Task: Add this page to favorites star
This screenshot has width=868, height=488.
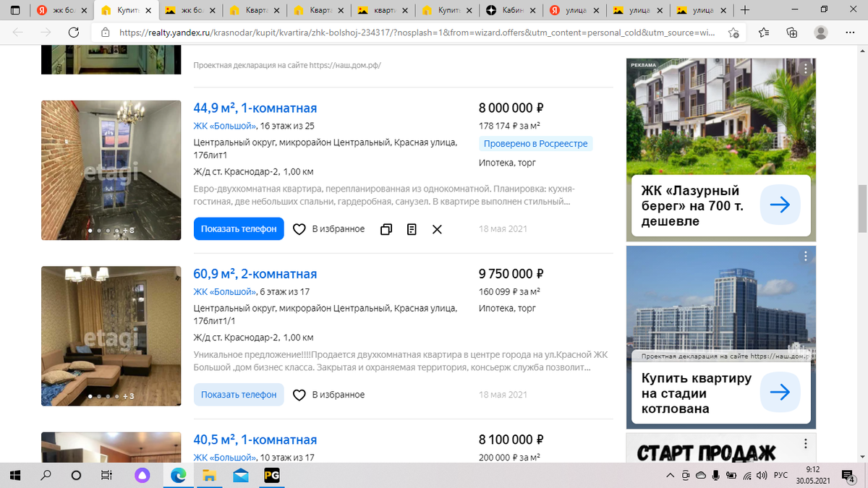Action: [x=733, y=33]
